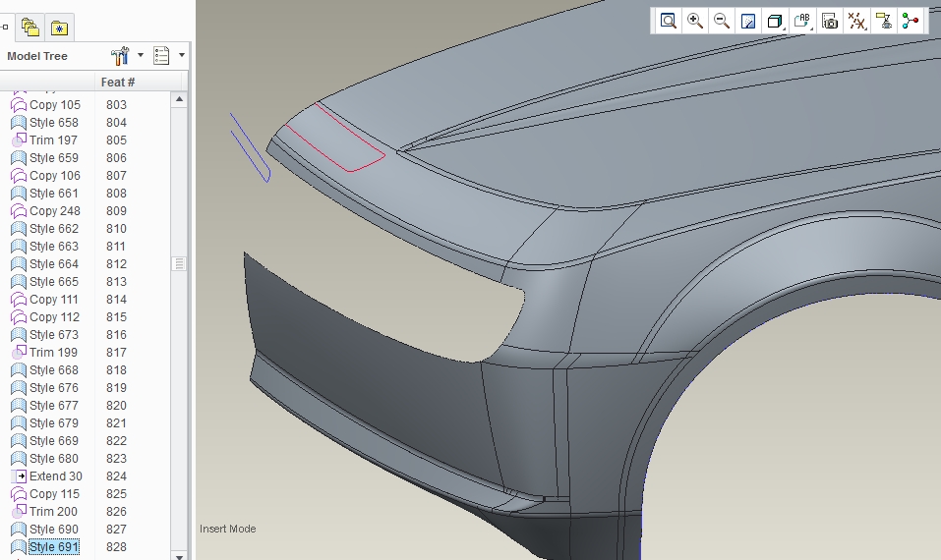Toggle the Spin Center display
Viewport: 941px width, 560px height.
click(x=910, y=21)
